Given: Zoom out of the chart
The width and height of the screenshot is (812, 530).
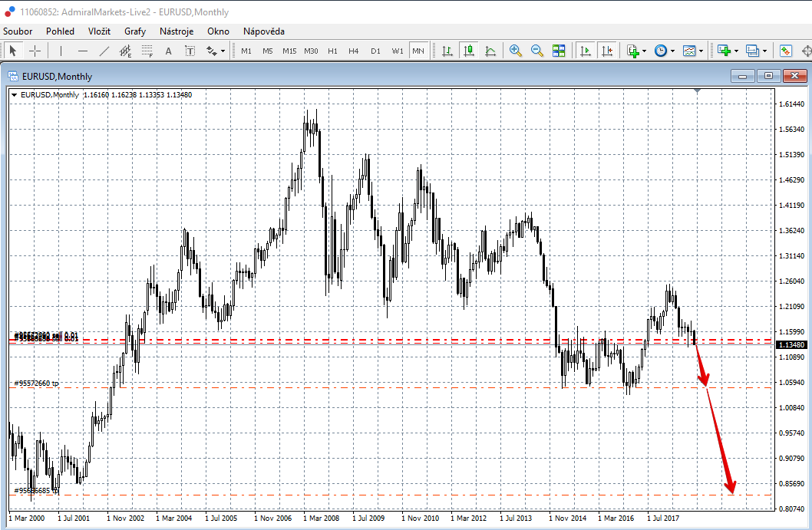Looking at the screenshot, I should tap(537, 51).
